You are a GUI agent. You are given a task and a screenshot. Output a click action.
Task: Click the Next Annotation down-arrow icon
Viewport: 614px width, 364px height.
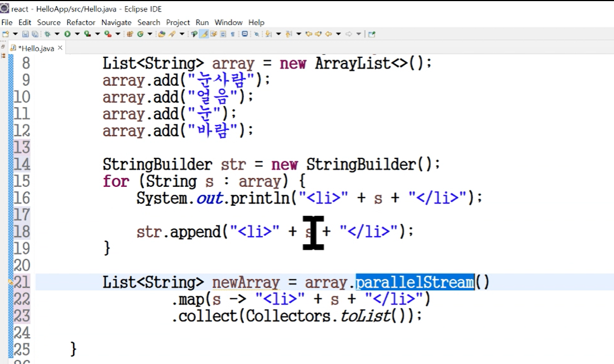point(268,34)
